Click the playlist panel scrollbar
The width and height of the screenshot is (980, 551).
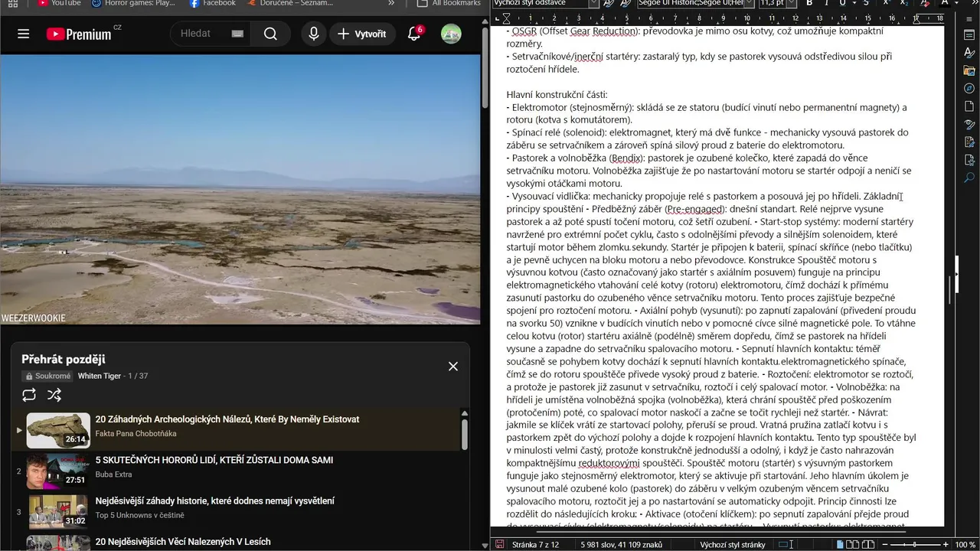(x=464, y=434)
